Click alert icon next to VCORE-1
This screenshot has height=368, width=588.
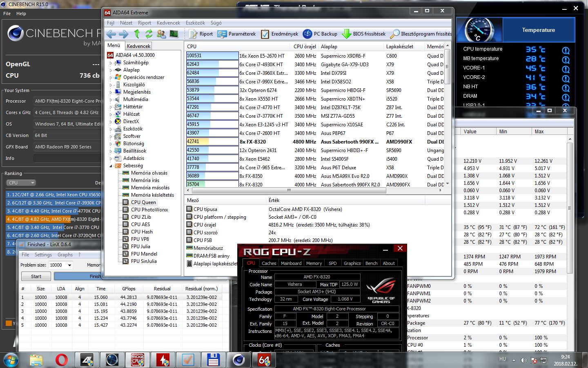click(566, 69)
